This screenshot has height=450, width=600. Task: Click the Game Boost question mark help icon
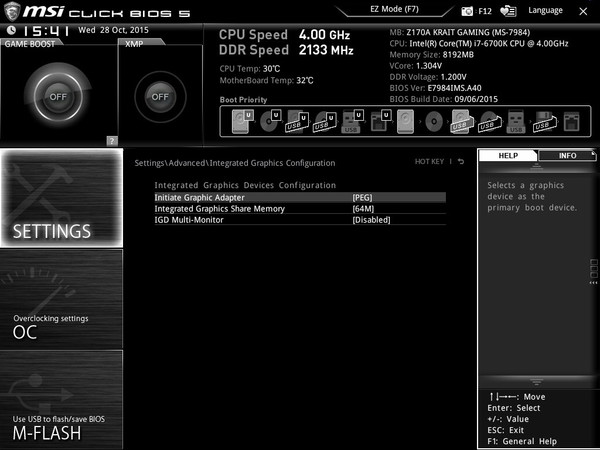[112, 141]
